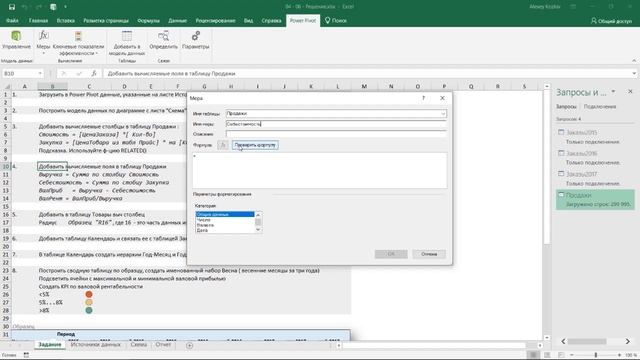Click the orange KPI circle in row 27
This screenshot has height=360, width=640.
tap(89, 302)
